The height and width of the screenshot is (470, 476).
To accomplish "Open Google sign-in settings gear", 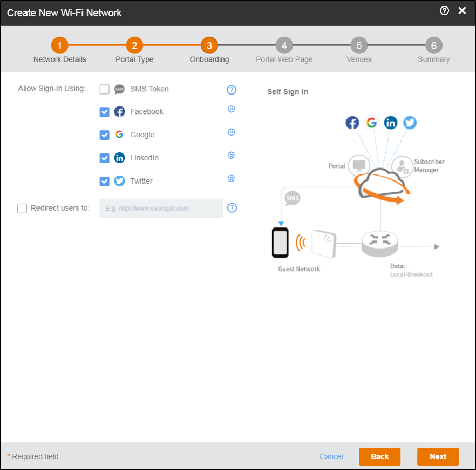I will [x=231, y=132].
